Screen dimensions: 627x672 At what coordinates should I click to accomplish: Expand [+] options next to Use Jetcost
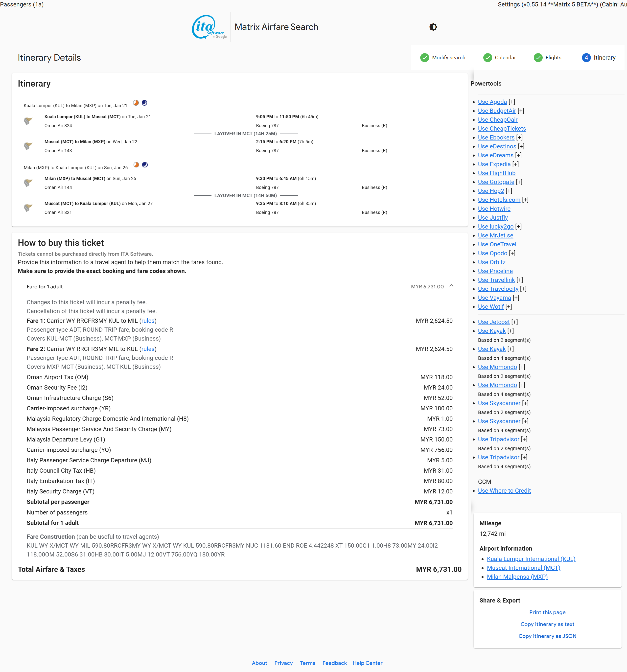coord(514,322)
